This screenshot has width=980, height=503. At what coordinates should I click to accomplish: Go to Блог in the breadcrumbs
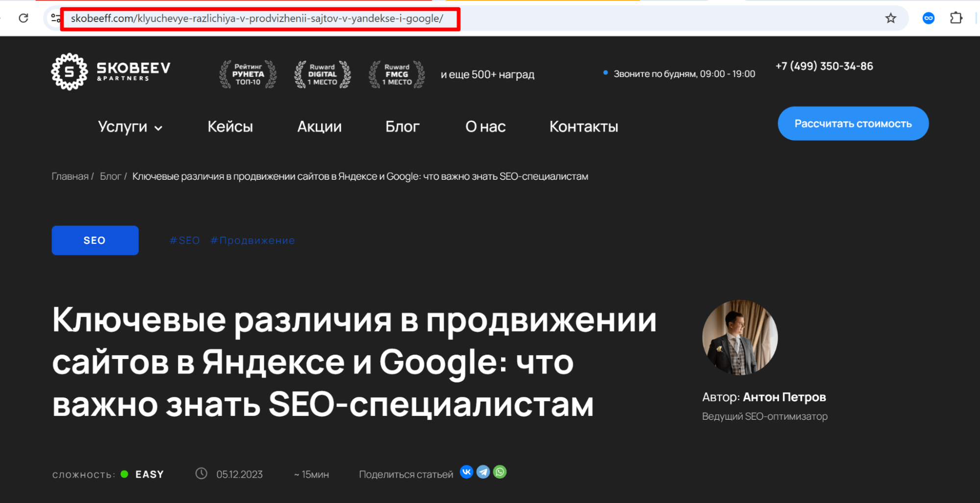[x=110, y=176]
